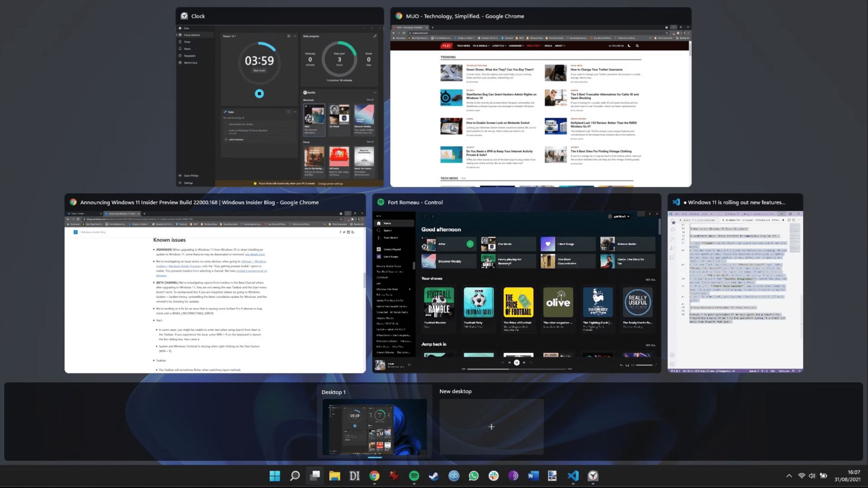Image resolution: width=868 pixels, height=488 pixels.
Task: Open the Clock app taskbar icon
Action: click(593, 476)
